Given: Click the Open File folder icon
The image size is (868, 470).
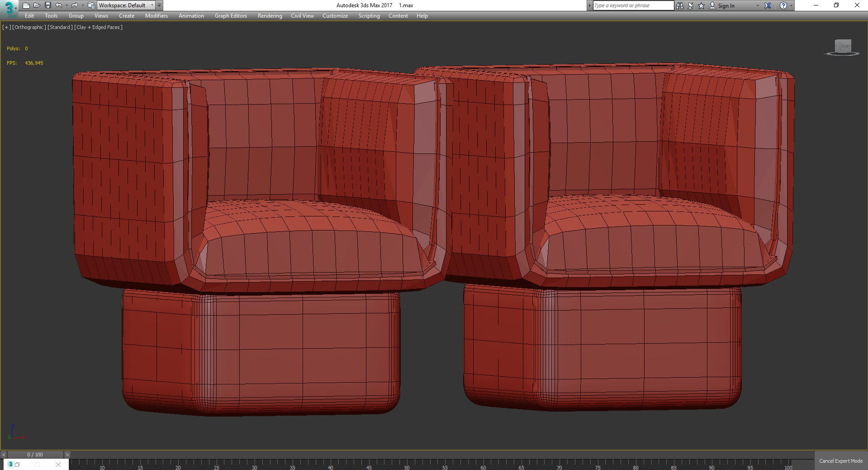Looking at the screenshot, I should pyautogui.click(x=37, y=5).
